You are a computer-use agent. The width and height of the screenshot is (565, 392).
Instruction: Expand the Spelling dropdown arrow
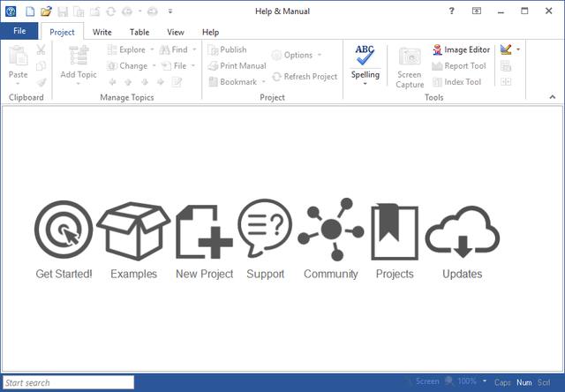(365, 86)
